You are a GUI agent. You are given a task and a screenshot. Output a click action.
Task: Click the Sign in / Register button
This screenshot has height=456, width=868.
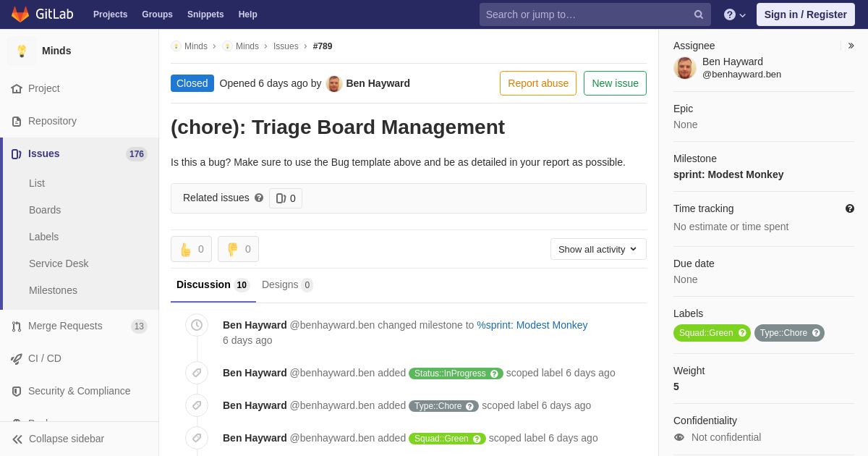point(806,14)
